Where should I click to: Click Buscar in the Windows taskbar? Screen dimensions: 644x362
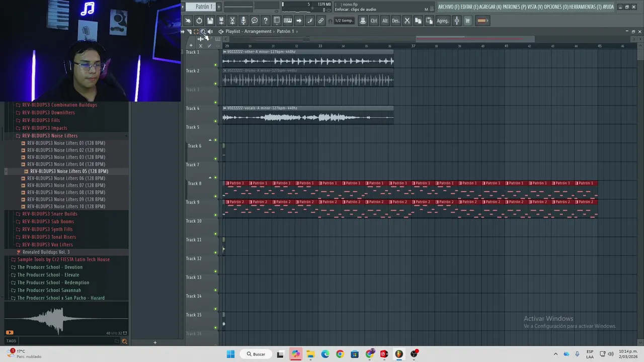point(255,354)
